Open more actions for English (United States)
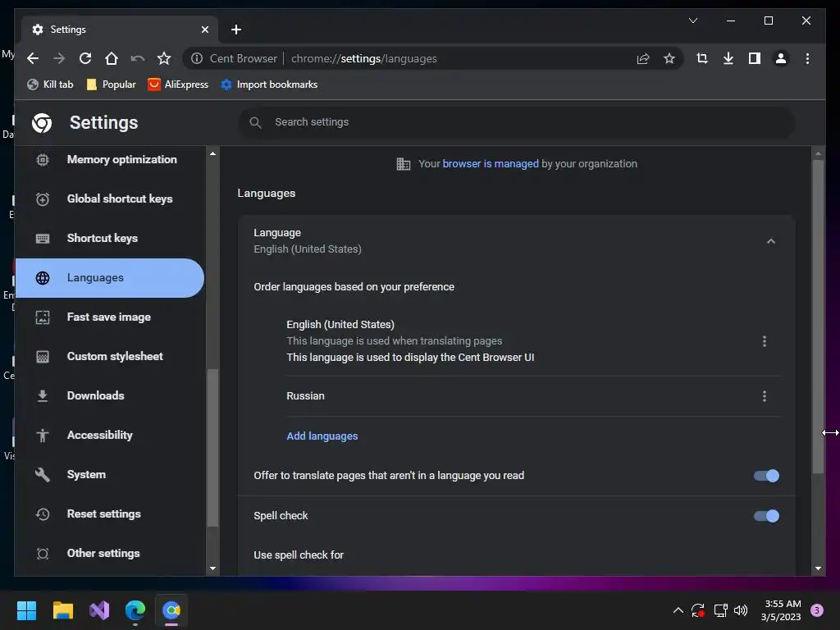 click(x=764, y=341)
